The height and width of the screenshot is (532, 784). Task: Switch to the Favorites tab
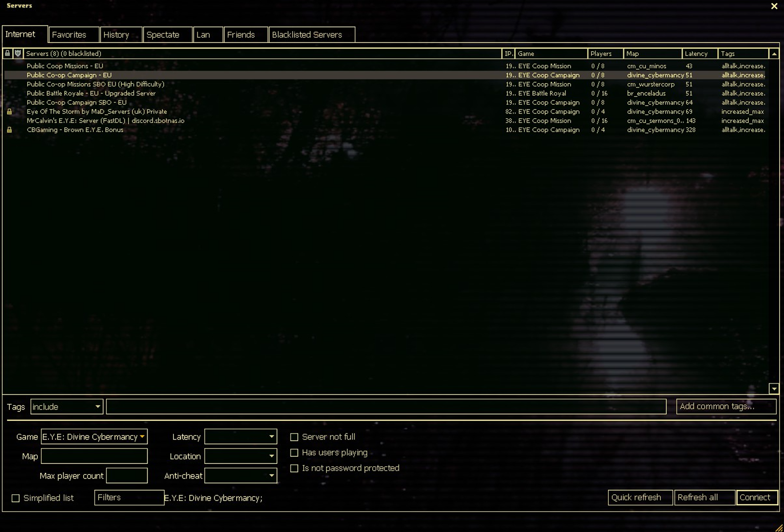tap(74, 35)
